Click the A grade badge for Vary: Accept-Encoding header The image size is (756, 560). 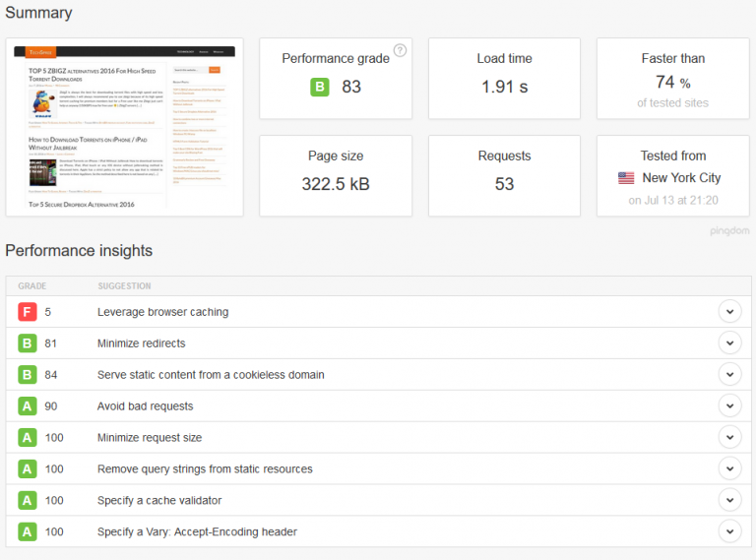[x=28, y=531]
